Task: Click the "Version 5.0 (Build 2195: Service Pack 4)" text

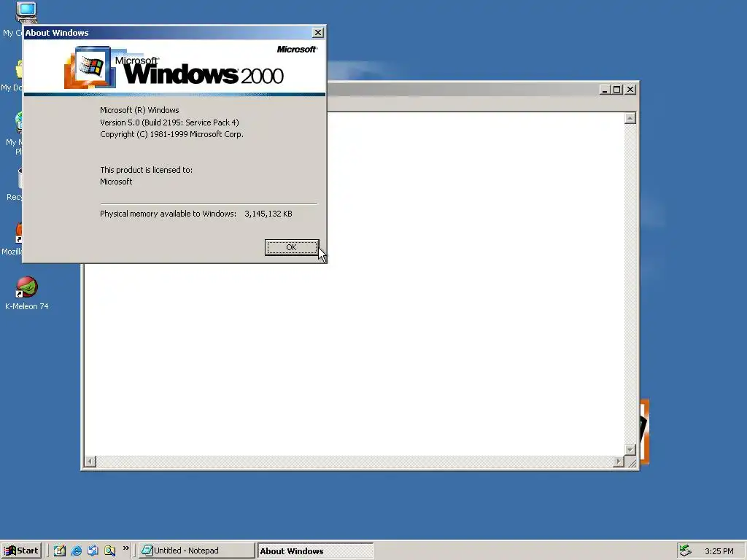Action: point(169,122)
